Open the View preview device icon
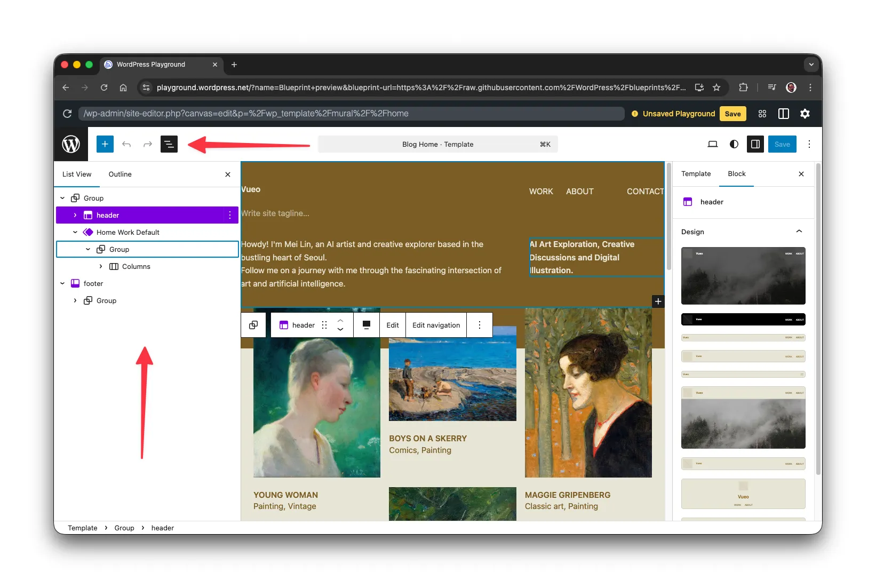 pyautogui.click(x=712, y=144)
